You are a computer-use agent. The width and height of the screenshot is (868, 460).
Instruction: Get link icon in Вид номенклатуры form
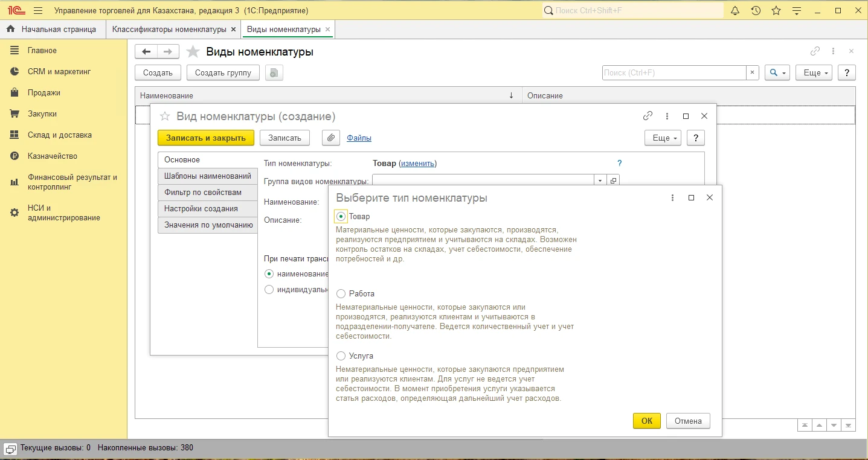pos(648,115)
